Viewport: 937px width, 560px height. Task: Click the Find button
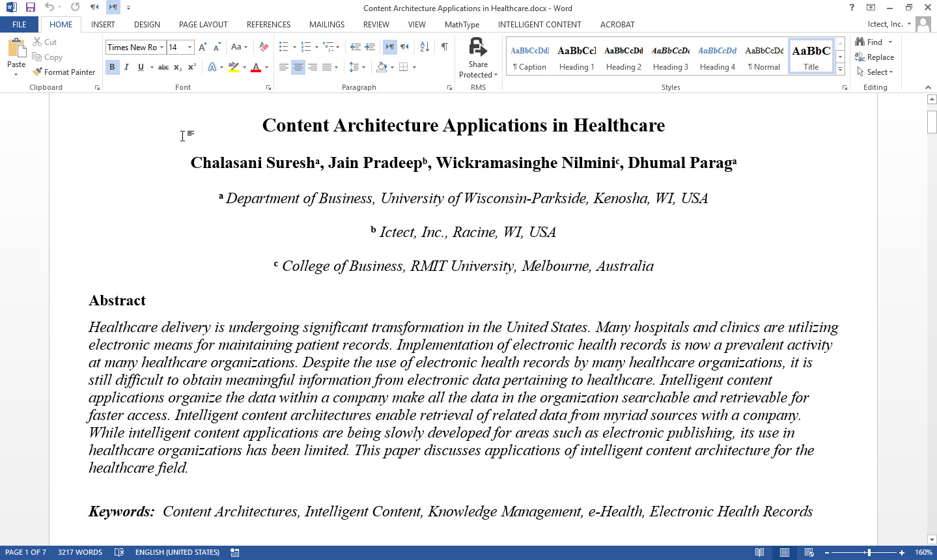coord(870,42)
